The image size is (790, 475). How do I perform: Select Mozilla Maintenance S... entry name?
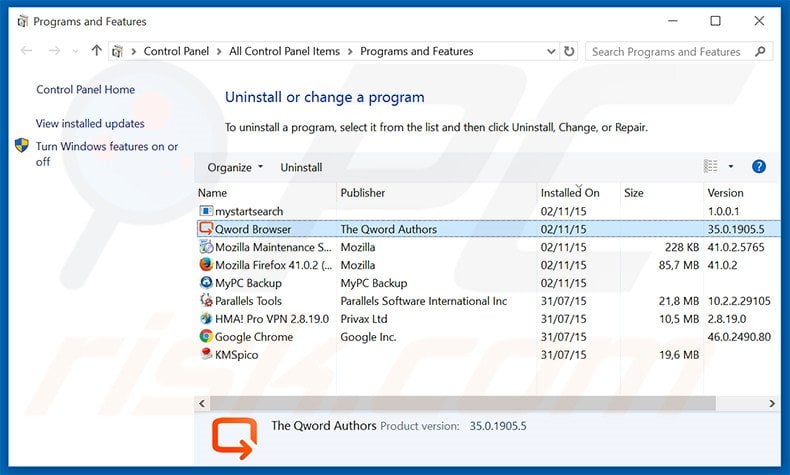pyautogui.click(x=273, y=247)
